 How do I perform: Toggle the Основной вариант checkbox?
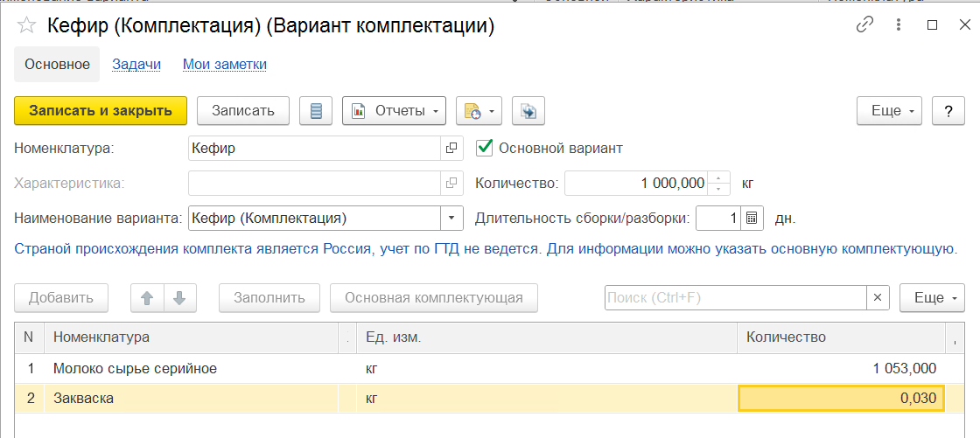tap(485, 148)
